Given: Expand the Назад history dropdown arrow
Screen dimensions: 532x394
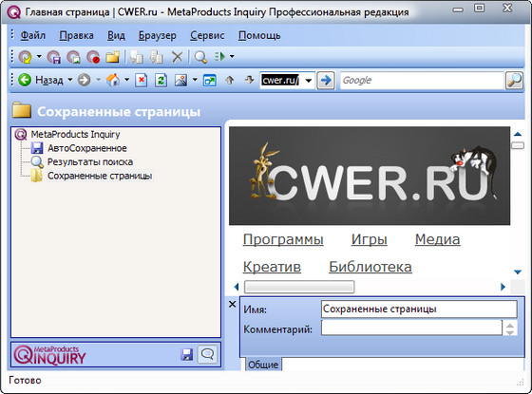Looking at the screenshot, I should (70, 80).
